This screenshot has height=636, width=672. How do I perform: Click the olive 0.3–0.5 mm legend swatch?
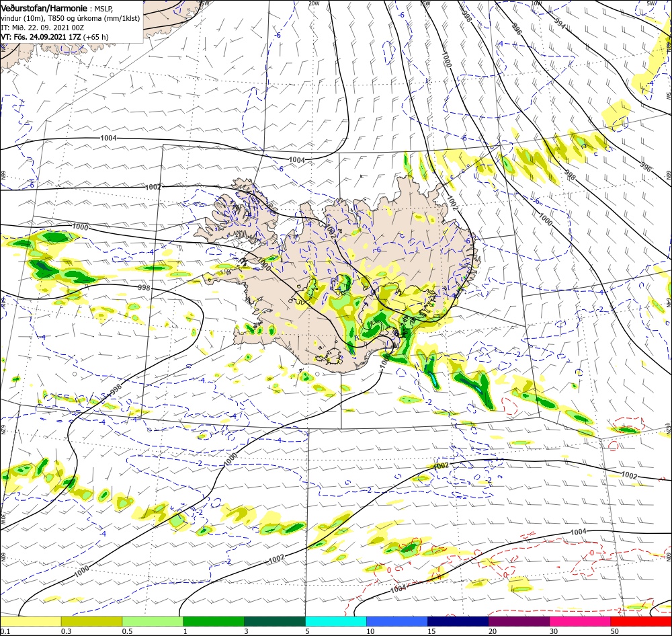(91, 621)
